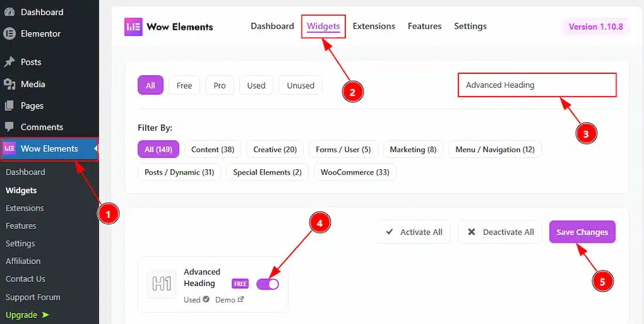The image size is (644, 324).
Task: Click the Dashboard gauge icon in sidebar
Action: [x=9, y=12]
